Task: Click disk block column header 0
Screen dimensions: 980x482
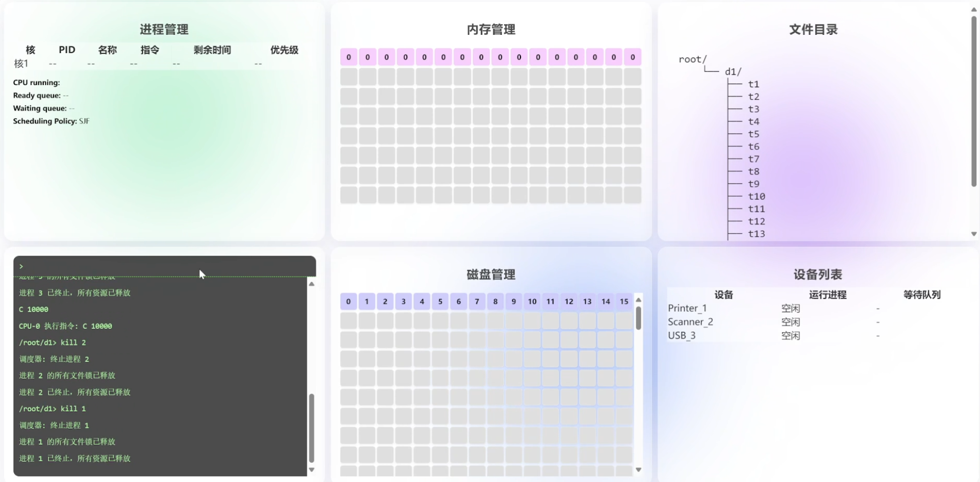Action: pyautogui.click(x=348, y=301)
